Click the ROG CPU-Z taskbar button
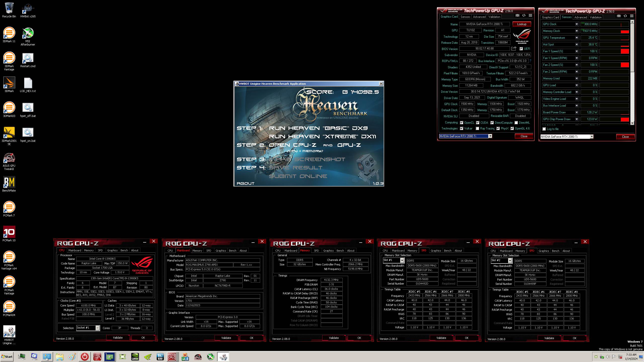The height and width of the screenshot is (362, 644). click(x=172, y=357)
